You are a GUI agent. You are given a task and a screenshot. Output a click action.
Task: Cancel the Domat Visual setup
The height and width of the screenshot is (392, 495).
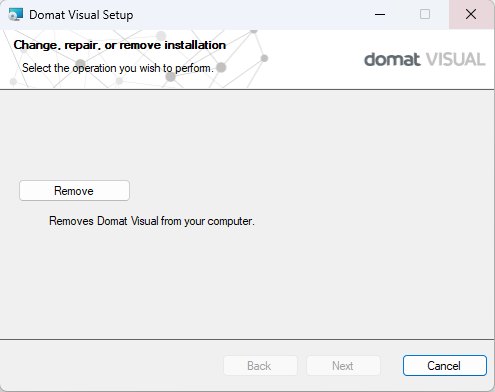pyautogui.click(x=445, y=366)
